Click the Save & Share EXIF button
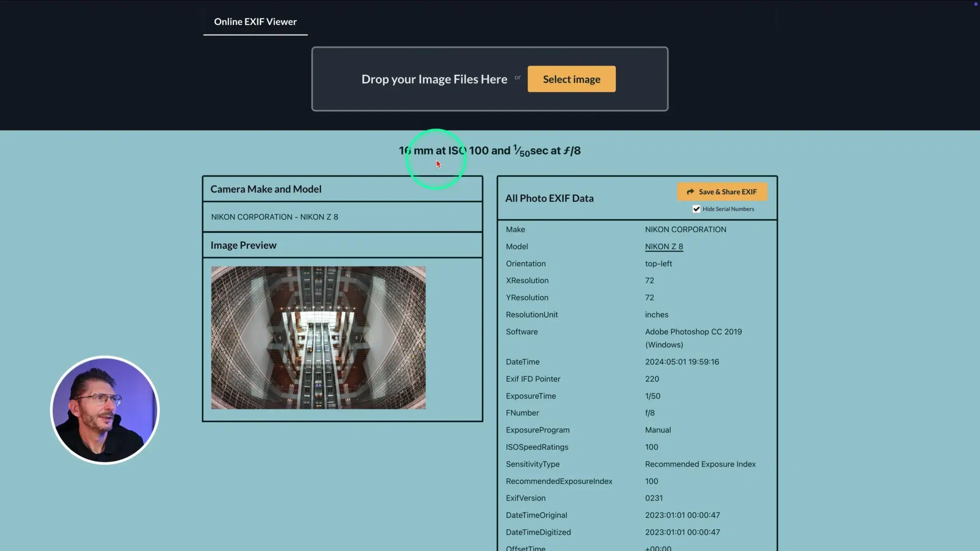This screenshot has height=551, width=980. 722,192
